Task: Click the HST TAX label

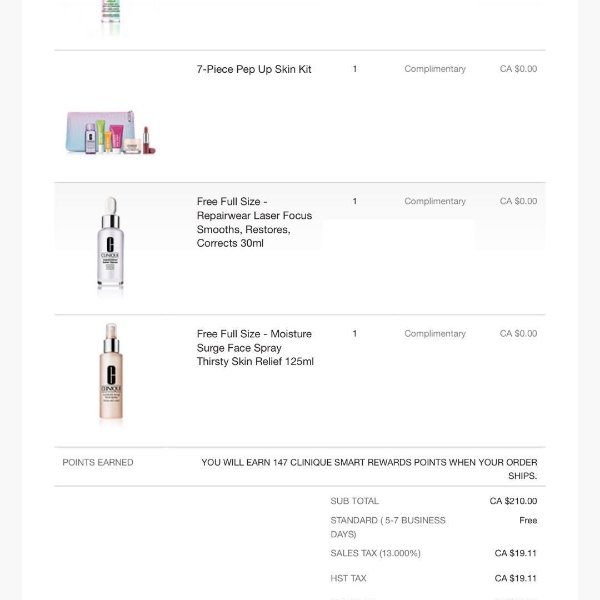Action: [349, 578]
